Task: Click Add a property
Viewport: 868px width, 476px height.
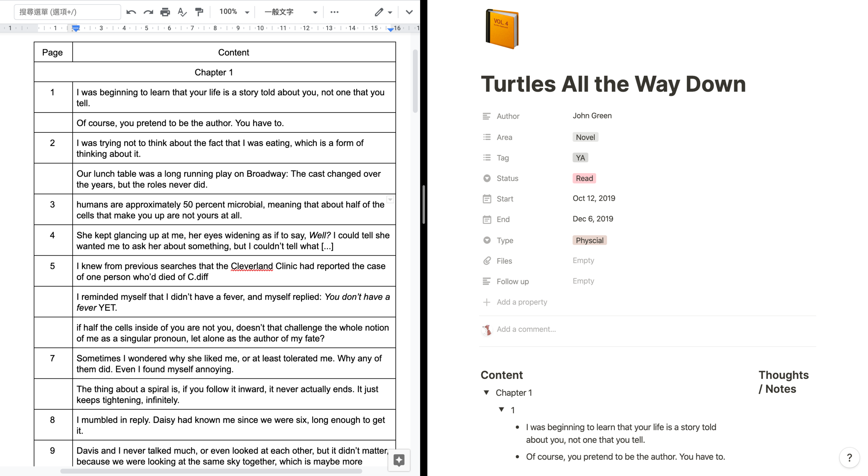Action: click(x=521, y=302)
